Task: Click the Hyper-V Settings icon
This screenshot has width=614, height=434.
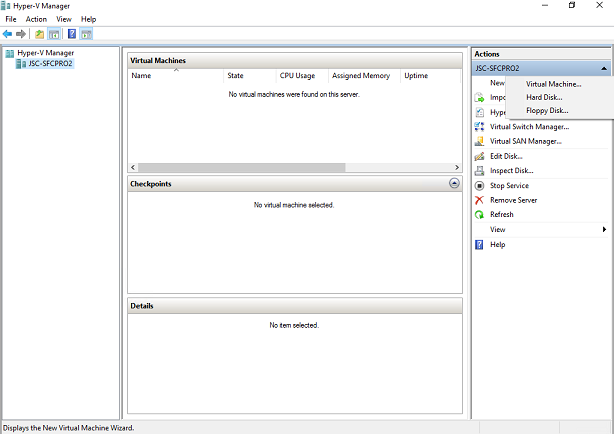Action: point(479,112)
